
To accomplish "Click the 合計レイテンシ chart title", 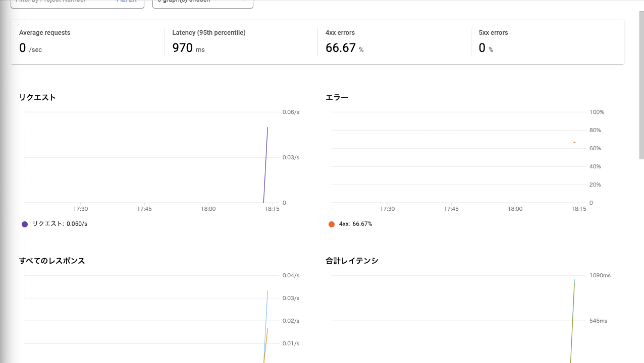I will [x=352, y=261].
